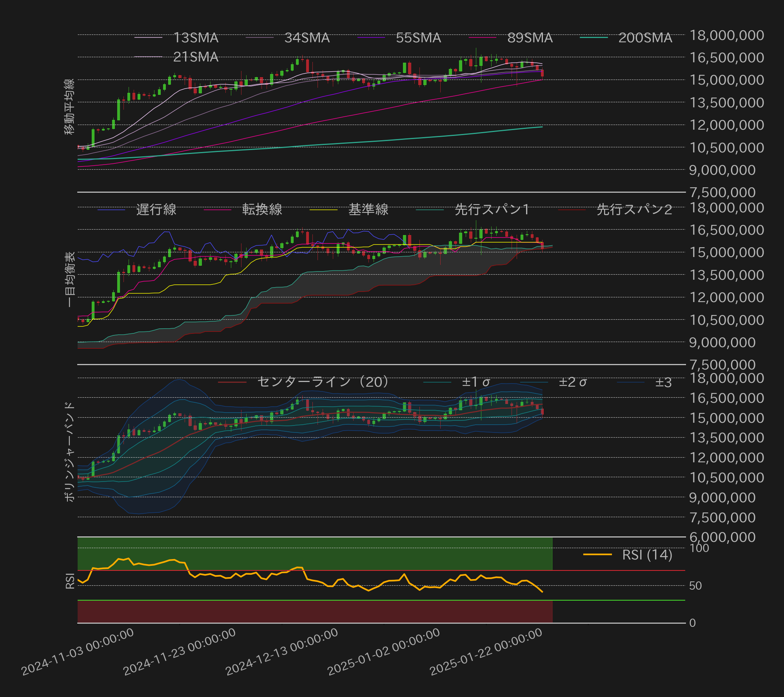784x697 pixels.
Task: Click the ±1σ legend label
Action: coord(475,382)
